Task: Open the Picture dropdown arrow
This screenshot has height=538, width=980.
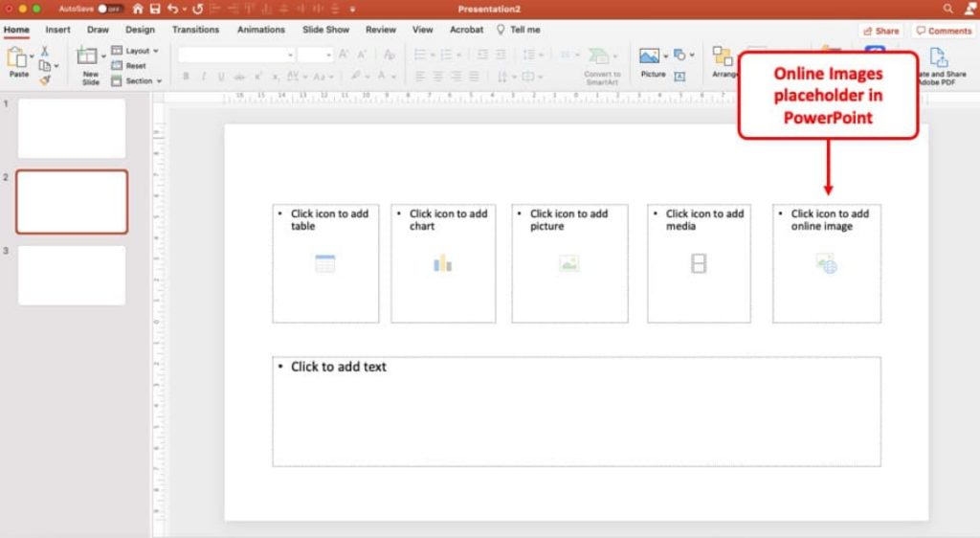Action: tap(665, 56)
